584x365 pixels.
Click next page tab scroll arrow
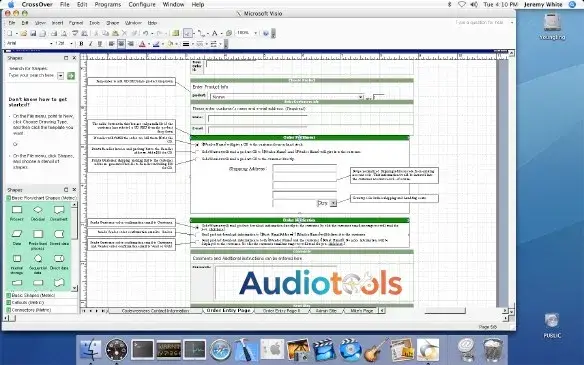pos(97,311)
